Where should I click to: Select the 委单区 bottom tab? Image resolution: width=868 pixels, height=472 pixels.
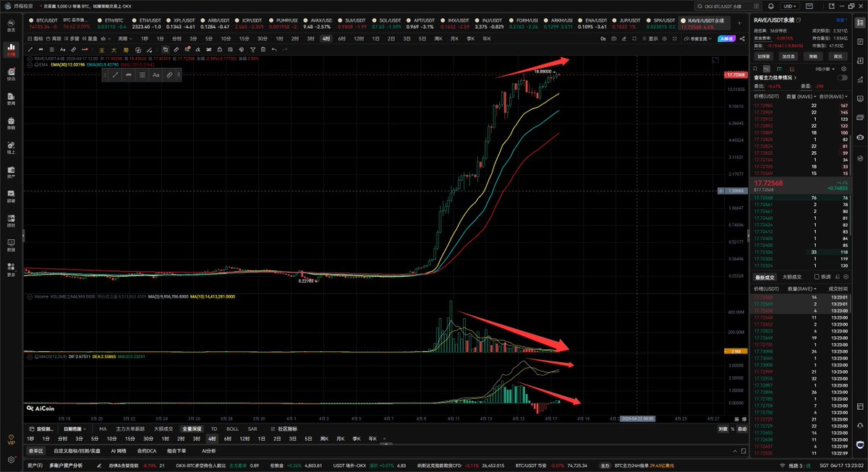pos(35,450)
